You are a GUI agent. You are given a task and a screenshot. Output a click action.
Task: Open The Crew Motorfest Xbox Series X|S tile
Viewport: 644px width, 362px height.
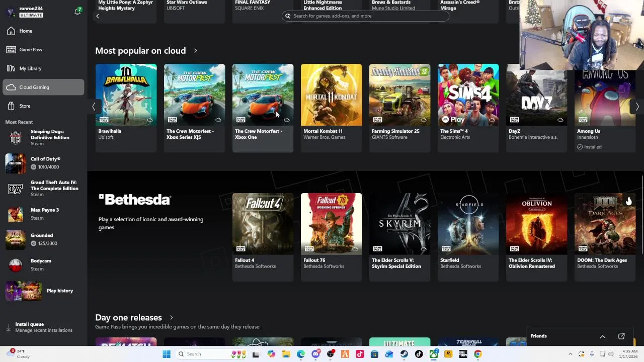tap(194, 108)
